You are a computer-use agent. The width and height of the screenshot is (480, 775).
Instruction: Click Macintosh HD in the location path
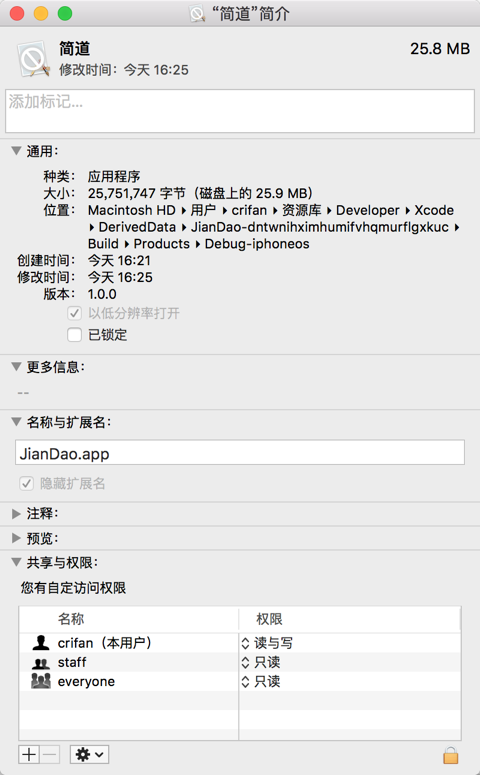coord(131,210)
